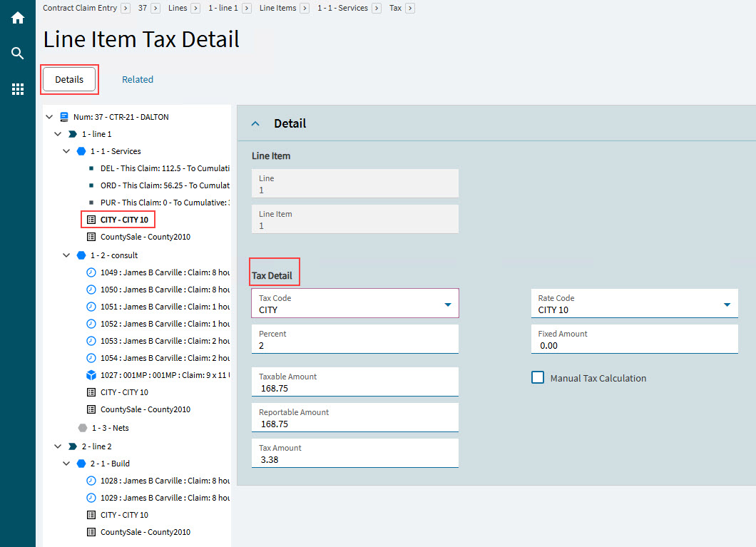Click table icon for CountySale under Build
This screenshot has height=547, width=756.
(x=91, y=532)
